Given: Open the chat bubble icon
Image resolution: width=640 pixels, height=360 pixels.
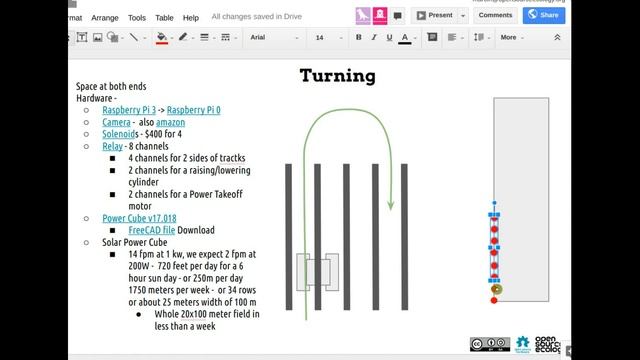Looking at the screenshot, I should (x=397, y=16).
